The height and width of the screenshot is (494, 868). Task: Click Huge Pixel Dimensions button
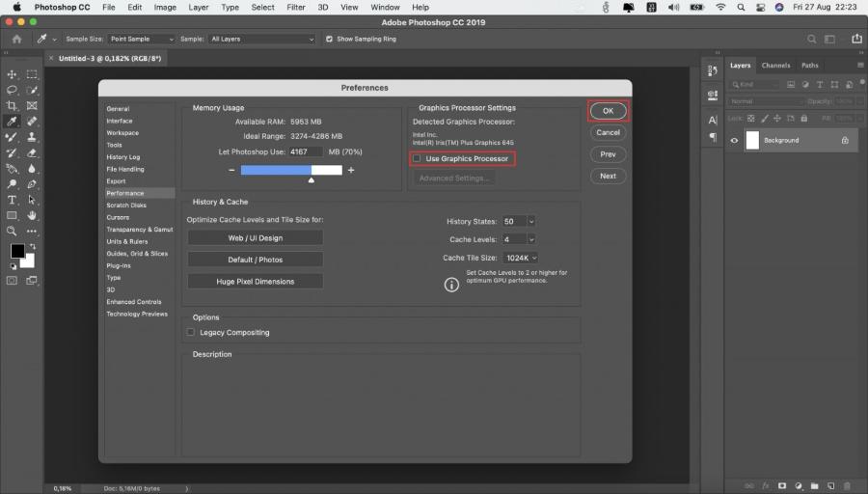(x=256, y=282)
